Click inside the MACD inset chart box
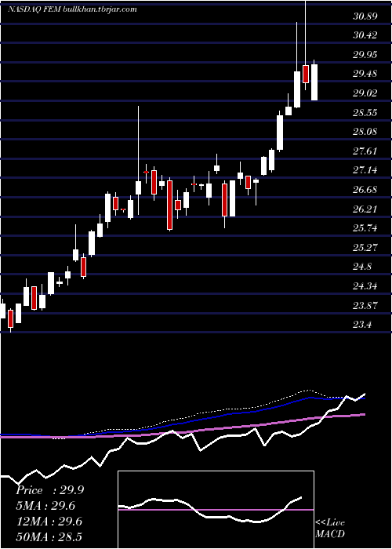 tap(216, 510)
